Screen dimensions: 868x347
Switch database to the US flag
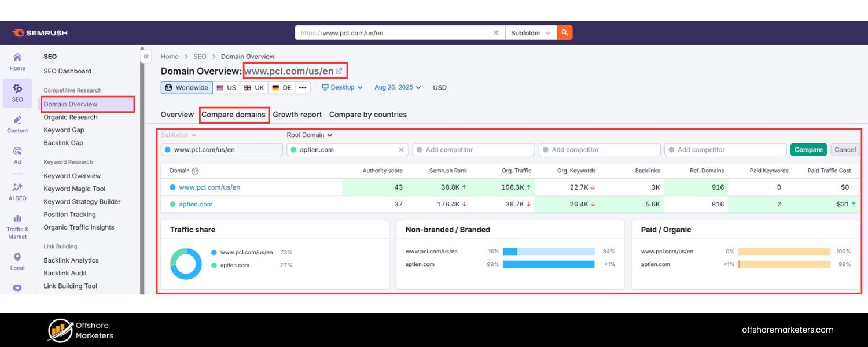pyautogui.click(x=226, y=87)
